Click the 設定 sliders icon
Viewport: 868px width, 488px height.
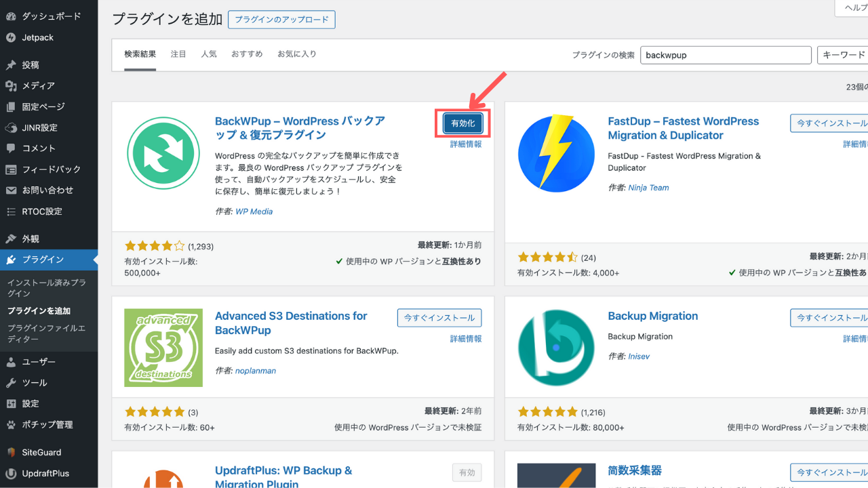(11, 404)
